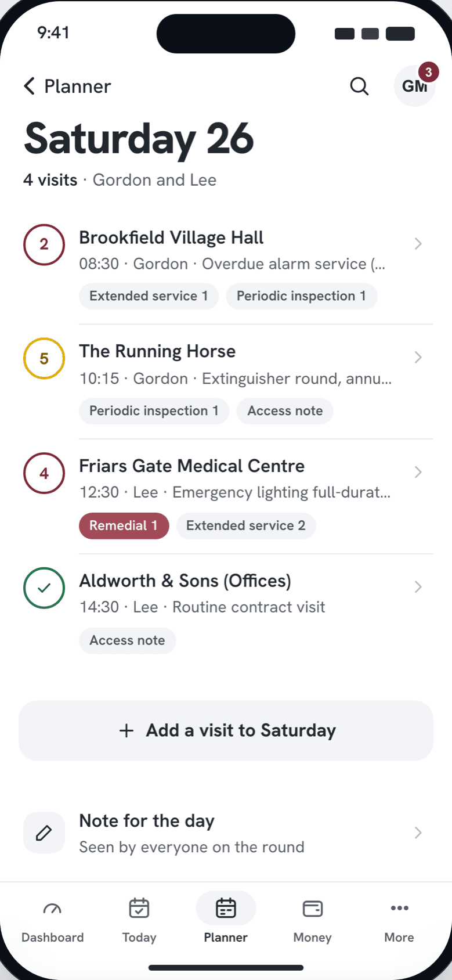This screenshot has width=452, height=980.
Task: Switch to the Today calendar icon
Action: coord(139,909)
